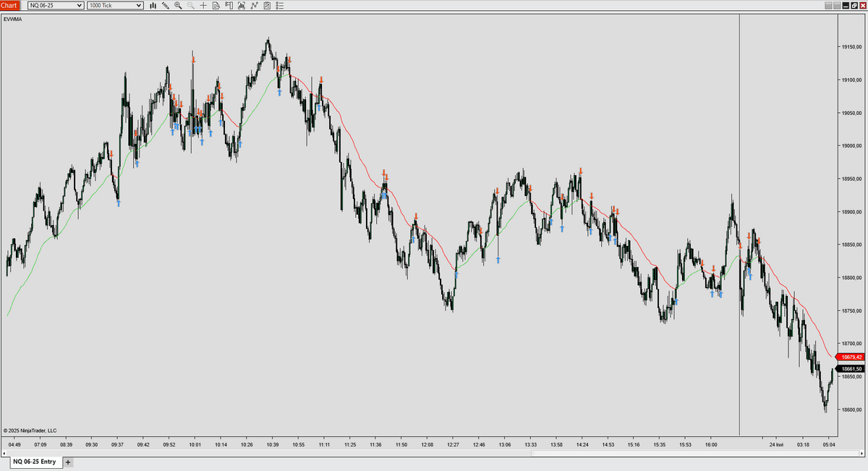The image size is (868, 471).
Task: Toggle the Data Box display
Action: 216,5
